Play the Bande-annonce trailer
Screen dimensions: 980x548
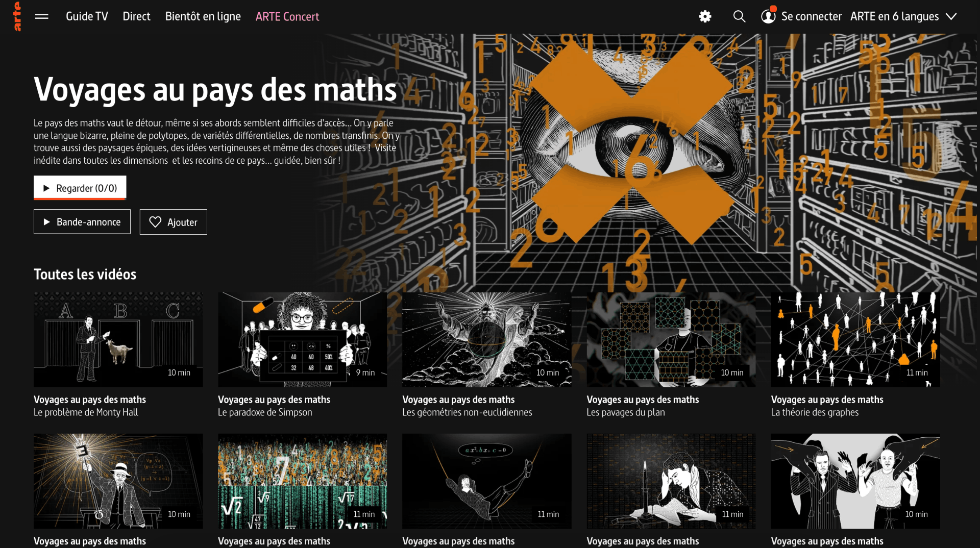click(82, 222)
